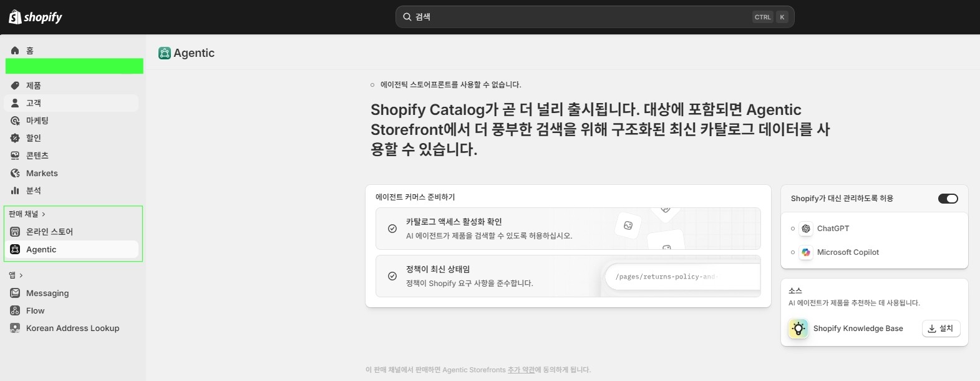
Task: Click the CTRL K shortcut badge
Action: pyautogui.click(x=770, y=17)
